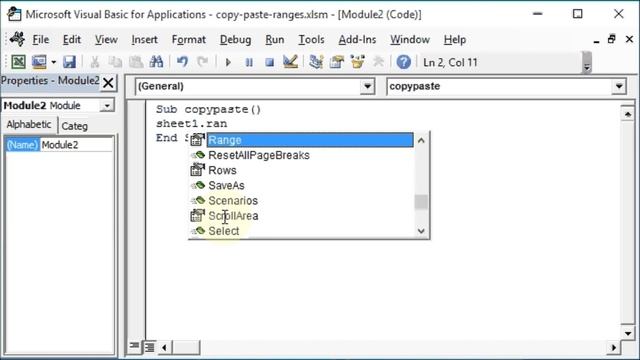Open Visual Basic Help question mark icon

pyautogui.click(x=404, y=62)
